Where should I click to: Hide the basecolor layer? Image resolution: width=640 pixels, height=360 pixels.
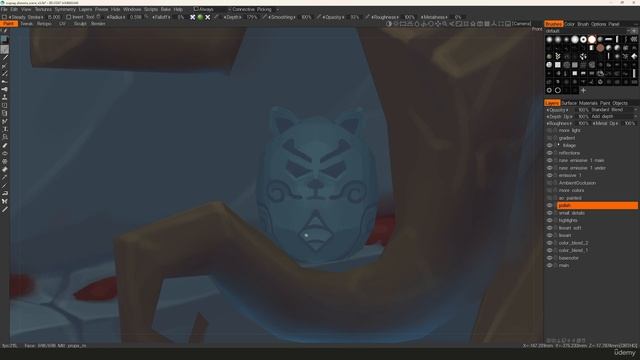549,258
